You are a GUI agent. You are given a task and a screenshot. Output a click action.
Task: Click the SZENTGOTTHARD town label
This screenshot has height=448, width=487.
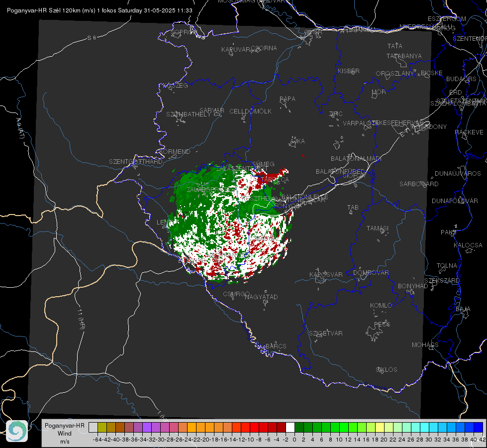click(x=136, y=162)
